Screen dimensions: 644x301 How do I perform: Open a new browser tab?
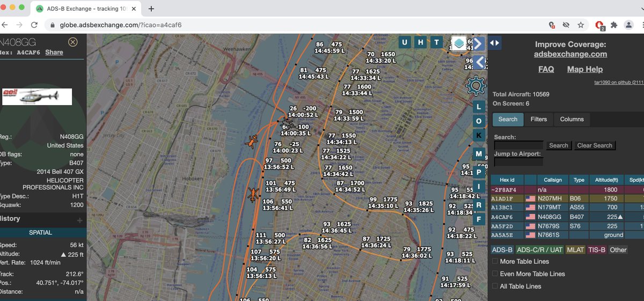click(x=151, y=9)
